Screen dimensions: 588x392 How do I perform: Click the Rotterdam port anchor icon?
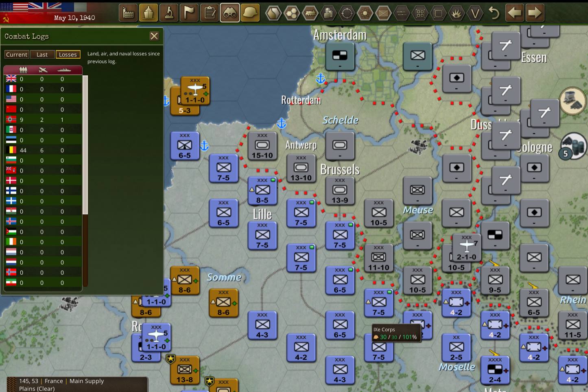321,78
